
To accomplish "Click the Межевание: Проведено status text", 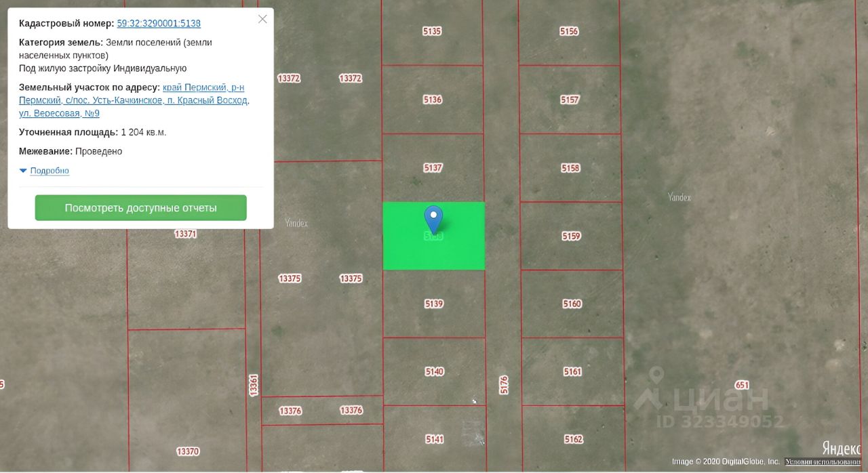I will [x=71, y=151].
